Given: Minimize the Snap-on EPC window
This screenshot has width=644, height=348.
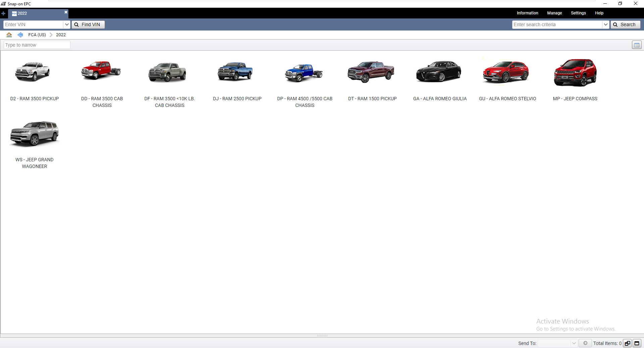Looking at the screenshot, I should pyautogui.click(x=605, y=4).
